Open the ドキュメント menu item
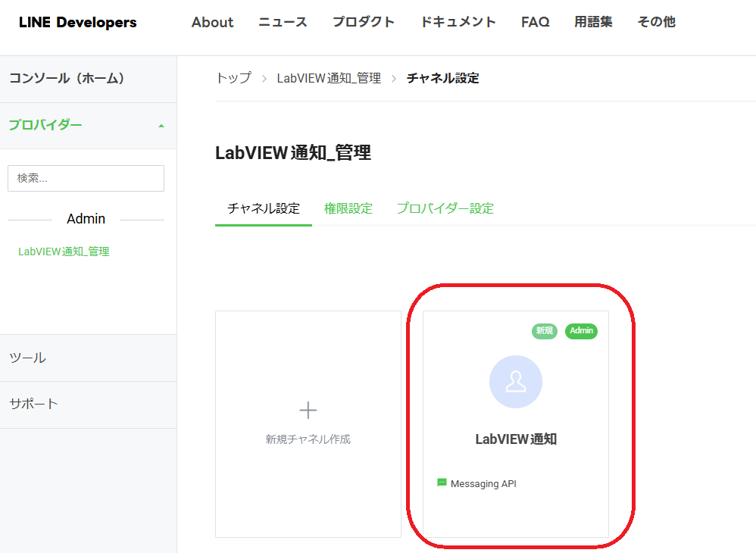The width and height of the screenshot is (756, 553). [458, 22]
